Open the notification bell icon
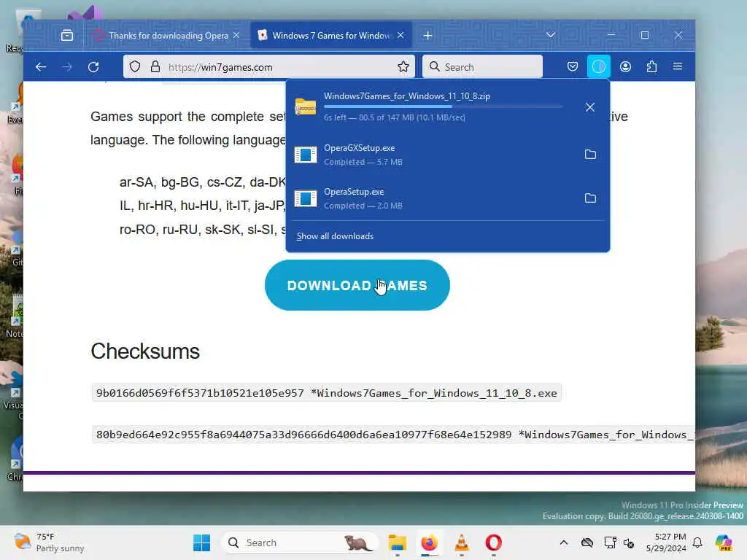This screenshot has width=747, height=560. pyautogui.click(x=697, y=542)
